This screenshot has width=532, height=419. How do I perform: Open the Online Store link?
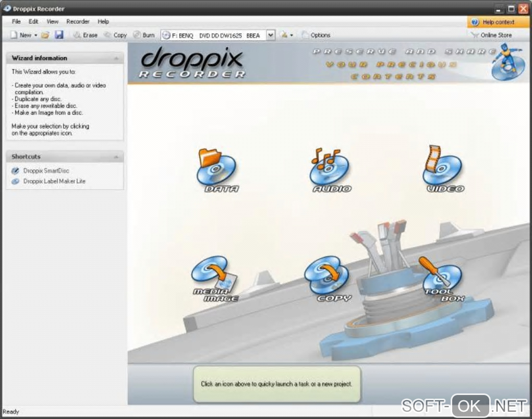[x=491, y=35]
